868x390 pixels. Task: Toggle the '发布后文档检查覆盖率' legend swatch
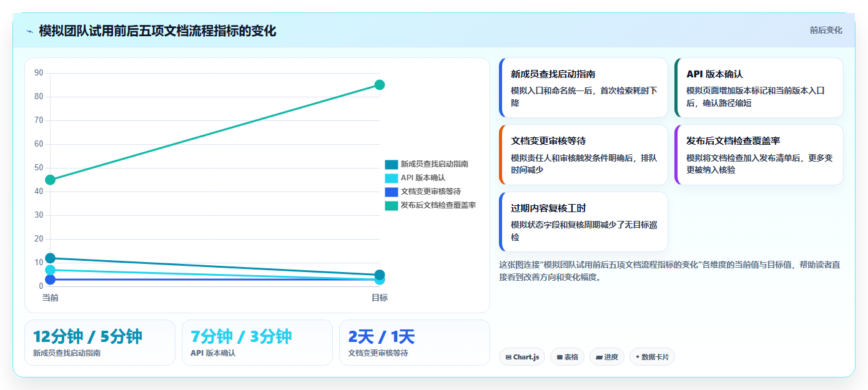pos(391,205)
